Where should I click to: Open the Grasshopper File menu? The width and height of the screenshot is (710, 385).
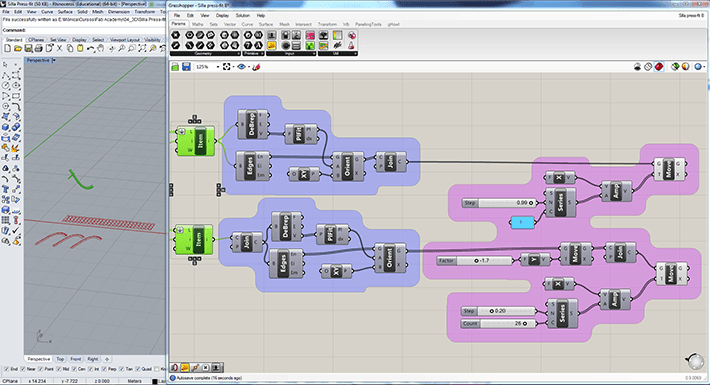click(177, 15)
